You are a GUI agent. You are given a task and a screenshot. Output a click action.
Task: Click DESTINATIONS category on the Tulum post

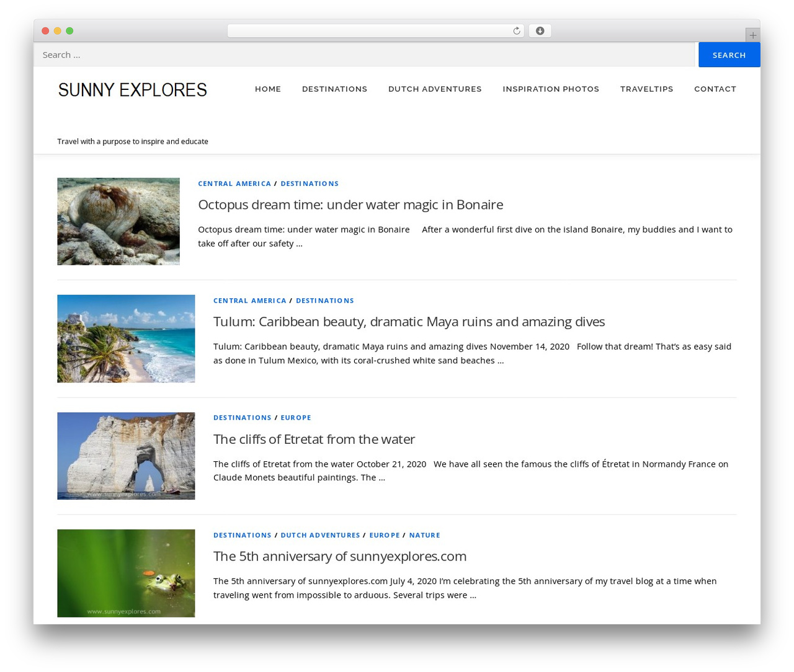point(325,301)
